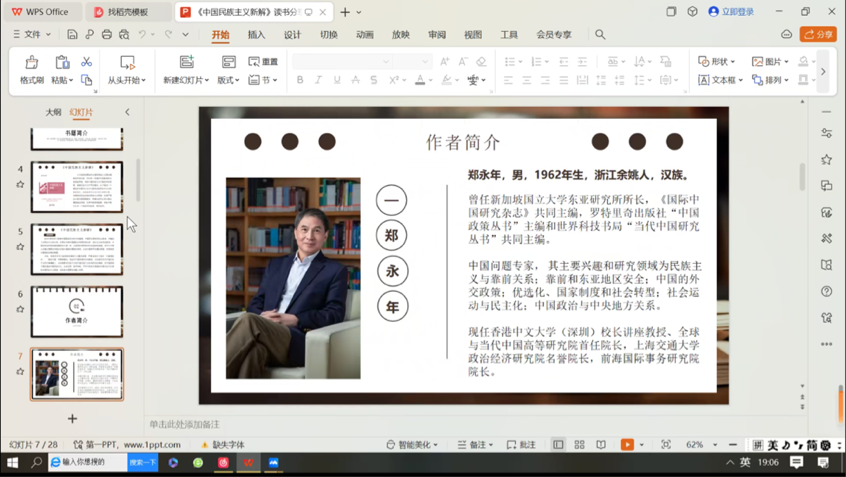This screenshot has width=846, height=477.
Task: Select slide 6 作者简介 thumbnail
Action: click(77, 312)
